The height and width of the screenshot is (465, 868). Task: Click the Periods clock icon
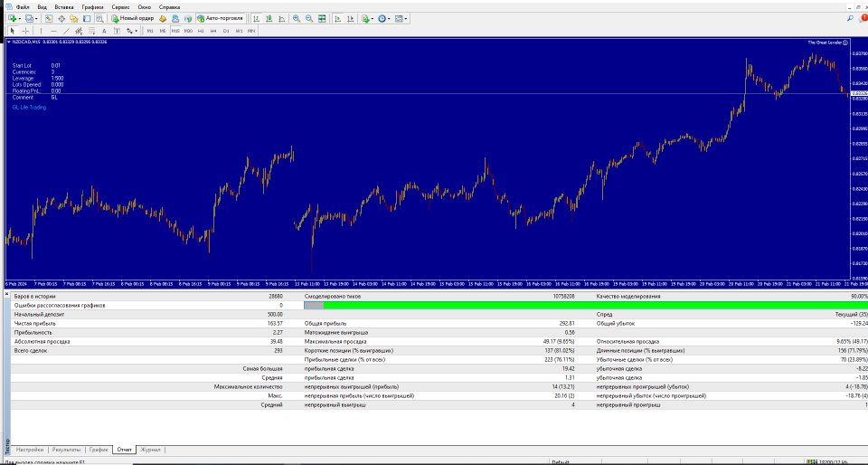(382, 18)
